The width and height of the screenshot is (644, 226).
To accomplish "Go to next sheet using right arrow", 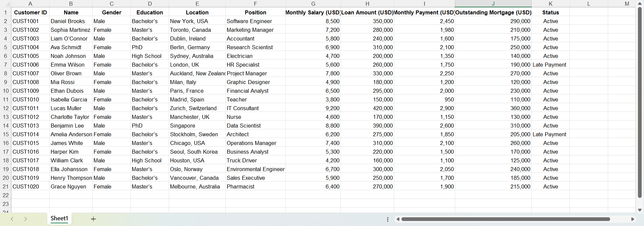I will click(25, 219).
